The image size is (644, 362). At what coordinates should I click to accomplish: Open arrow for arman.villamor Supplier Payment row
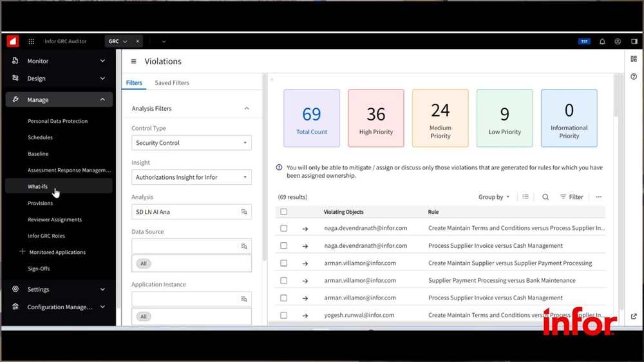tap(305, 281)
